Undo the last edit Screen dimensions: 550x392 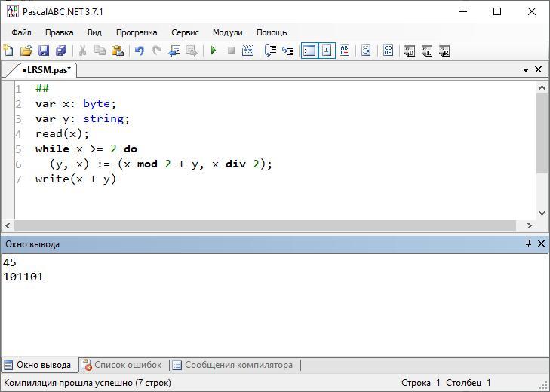coord(139,51)
